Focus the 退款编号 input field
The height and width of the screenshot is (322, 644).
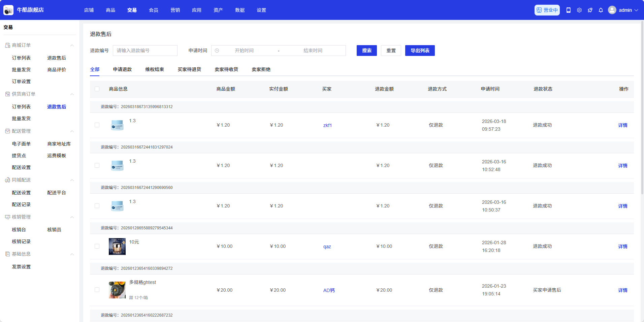[x=145, y=51]
